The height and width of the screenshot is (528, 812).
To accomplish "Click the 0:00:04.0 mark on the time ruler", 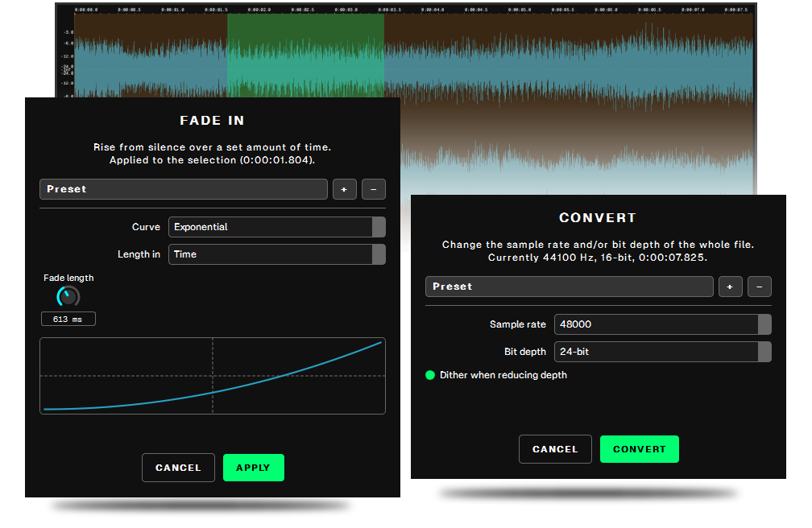I will tap(433, 10).
